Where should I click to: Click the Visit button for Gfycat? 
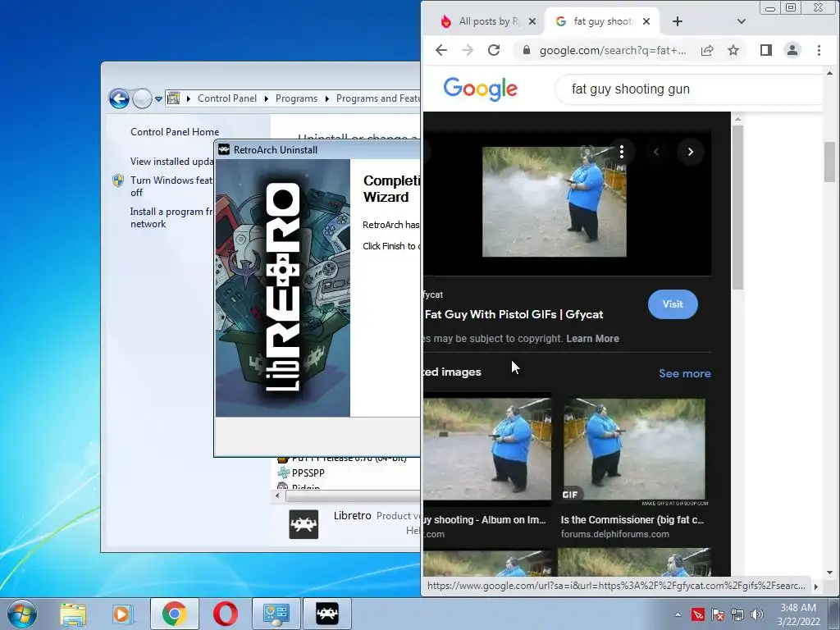pyautogui.click(x=673, y=304)
